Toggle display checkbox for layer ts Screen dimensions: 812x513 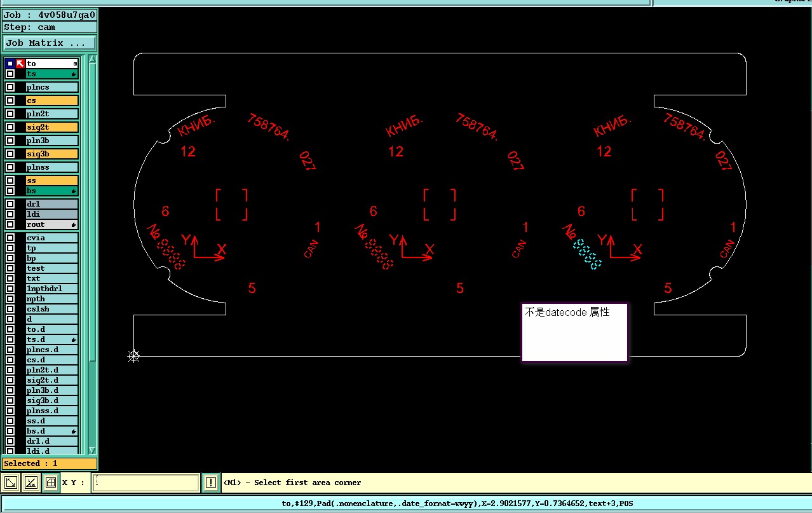[x=10, y=74]
